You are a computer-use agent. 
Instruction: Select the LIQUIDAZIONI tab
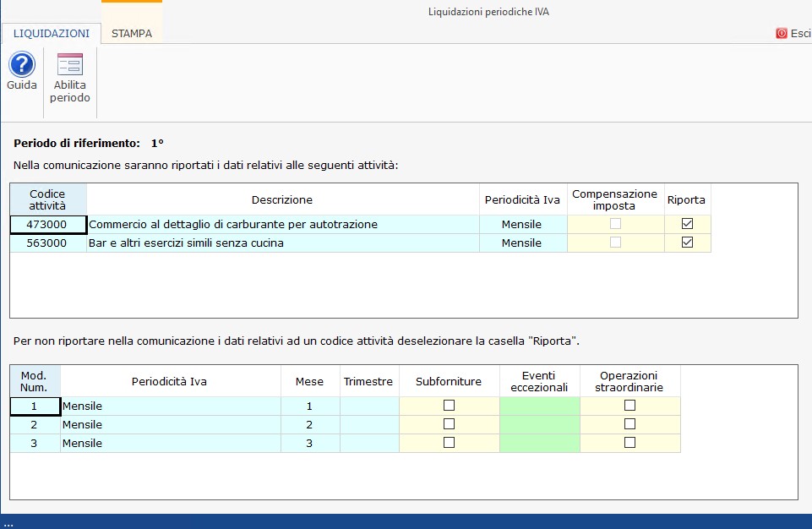pyautogui.click(x=52, y=34)
